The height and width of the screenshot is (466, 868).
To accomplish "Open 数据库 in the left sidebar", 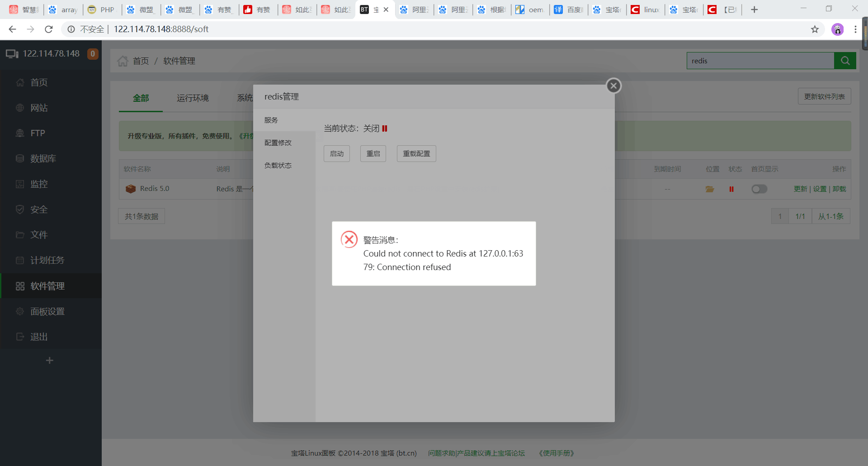I will coord(43,158).
